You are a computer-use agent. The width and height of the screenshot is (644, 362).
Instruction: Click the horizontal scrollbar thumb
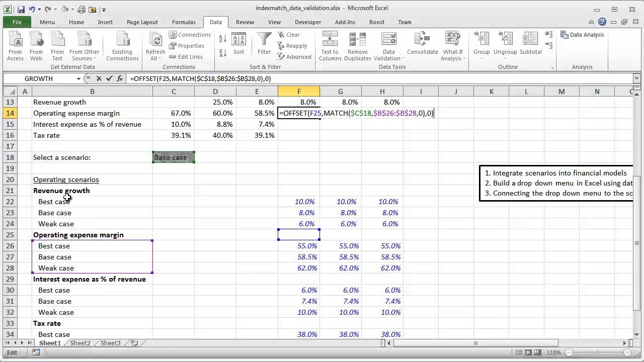pyautogui.click(x=475, y=343)
